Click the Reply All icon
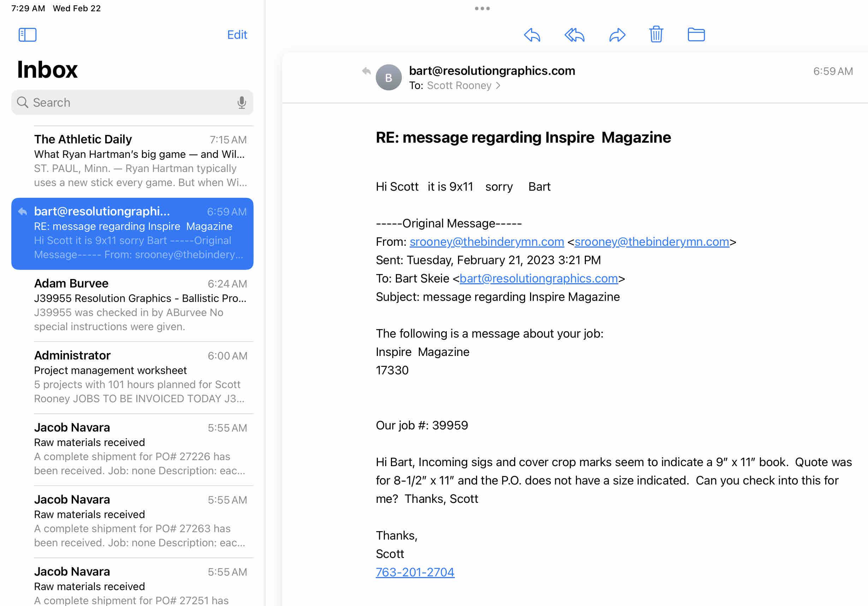 point(574,35)
